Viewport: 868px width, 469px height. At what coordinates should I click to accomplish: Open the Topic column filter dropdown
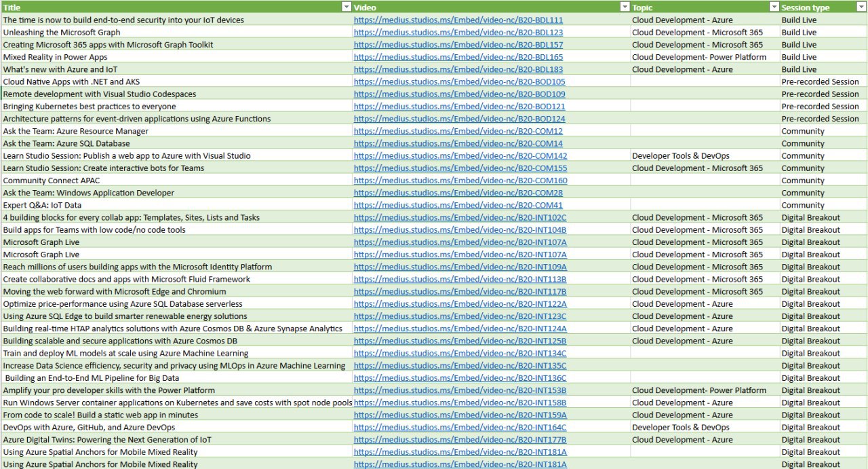click(x=774, y=7)
